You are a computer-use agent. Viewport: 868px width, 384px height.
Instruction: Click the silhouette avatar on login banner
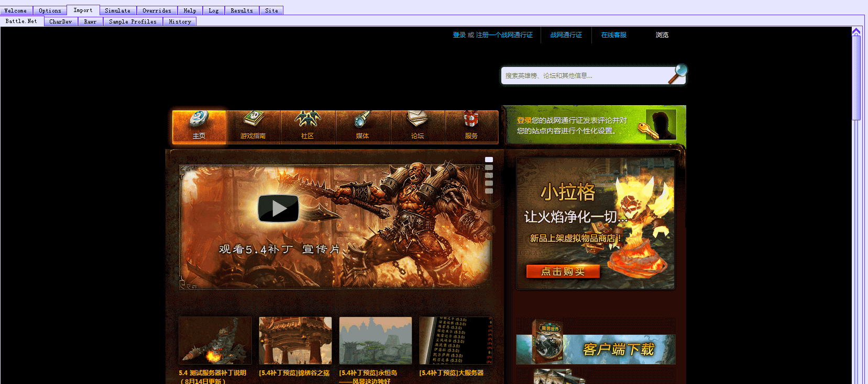(x=661, y=125)
